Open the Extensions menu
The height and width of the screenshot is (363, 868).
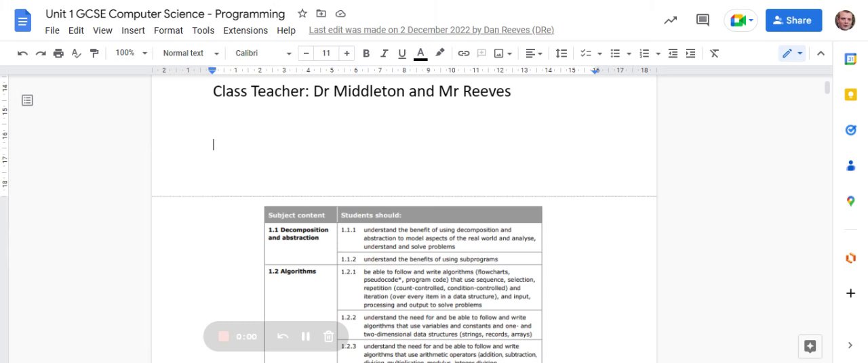coord(245,30)
